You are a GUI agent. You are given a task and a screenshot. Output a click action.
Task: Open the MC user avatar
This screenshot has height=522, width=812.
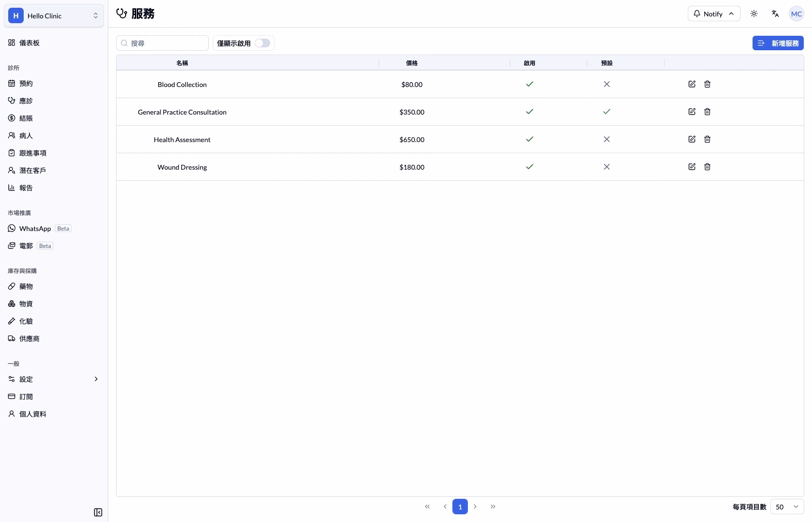797,14
